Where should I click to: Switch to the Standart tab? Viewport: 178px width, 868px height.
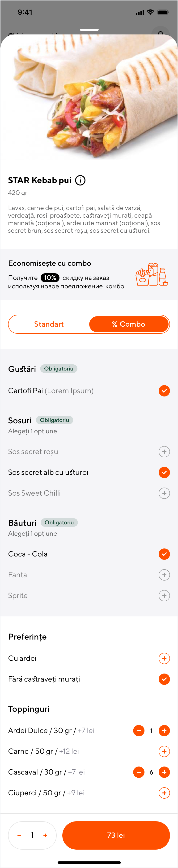click(x=49, y=324)
